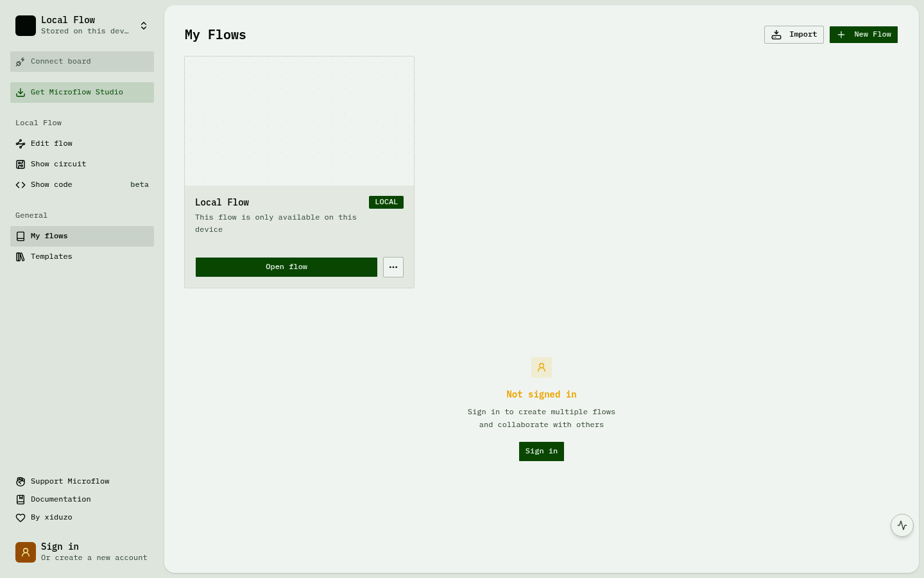Click the Edit flow node icon

tap(21, 144)
